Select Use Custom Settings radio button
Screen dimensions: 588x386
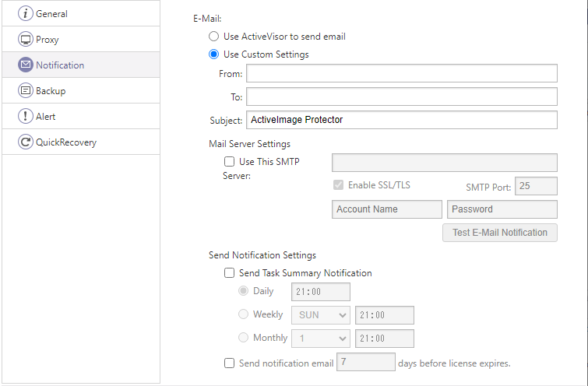[x=213, y=54]
